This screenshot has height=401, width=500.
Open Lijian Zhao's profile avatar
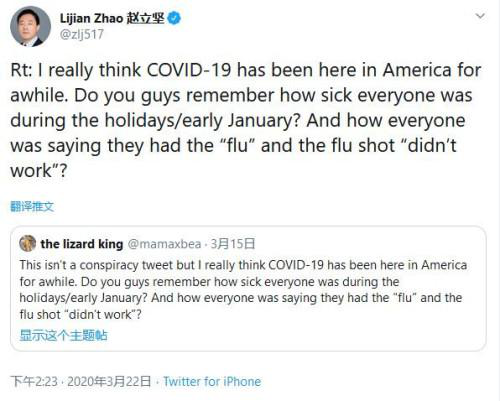pyautogui.click(x=30, y=26)
